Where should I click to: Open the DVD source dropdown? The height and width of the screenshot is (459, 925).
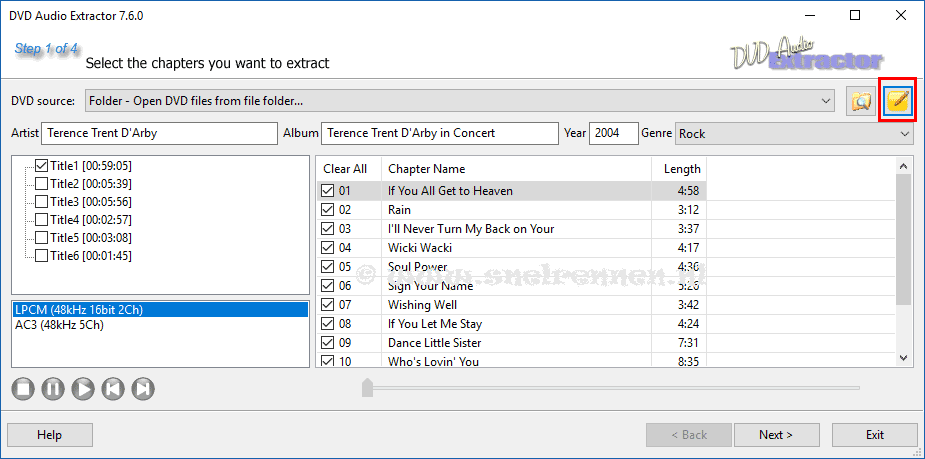click(460, 101)
